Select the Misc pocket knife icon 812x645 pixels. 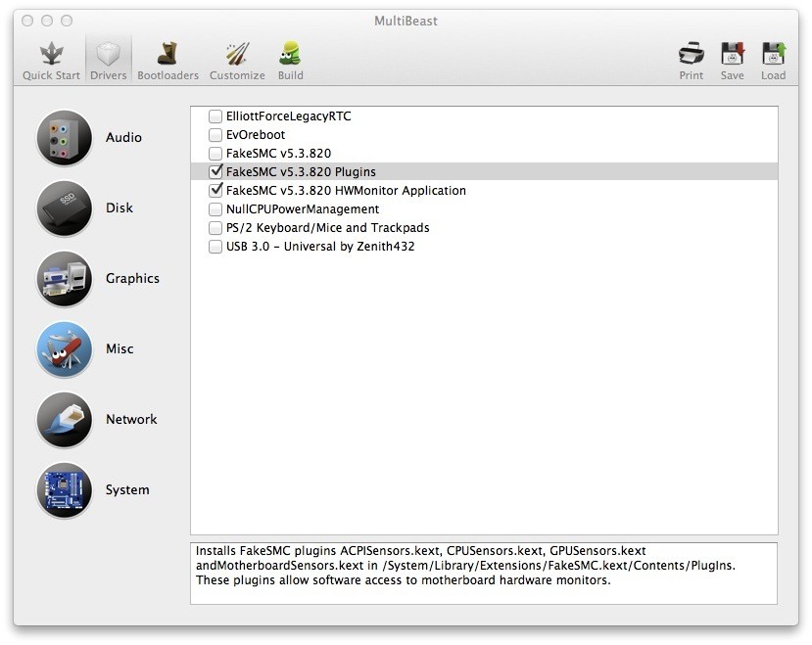point(65,348)
